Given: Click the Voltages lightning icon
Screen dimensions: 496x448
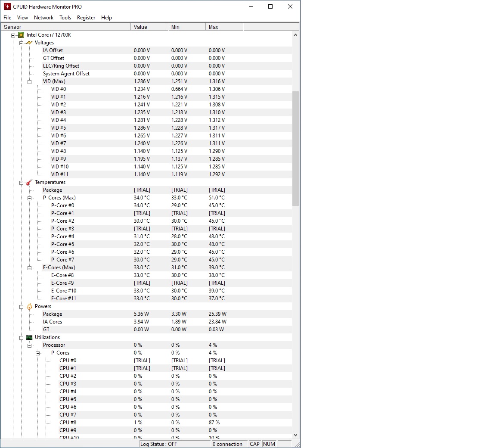Looking at the screenshot, I should click(29, 42).
